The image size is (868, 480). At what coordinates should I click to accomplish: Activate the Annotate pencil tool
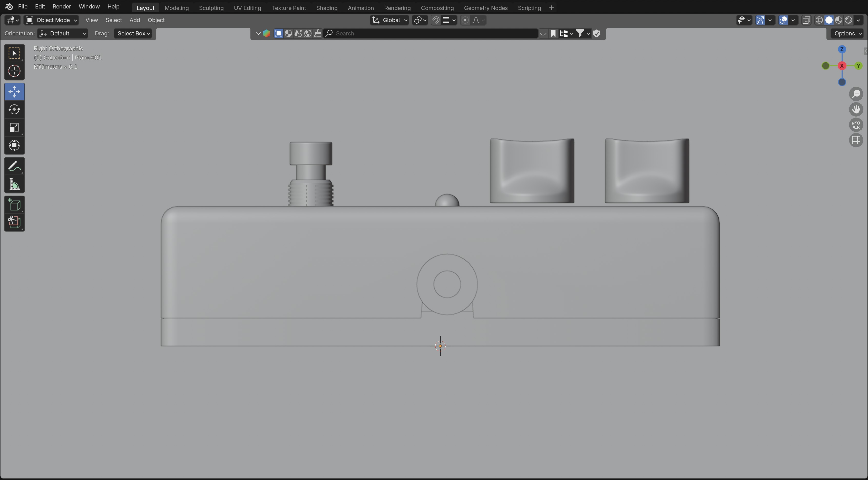(x=14, y=166)
